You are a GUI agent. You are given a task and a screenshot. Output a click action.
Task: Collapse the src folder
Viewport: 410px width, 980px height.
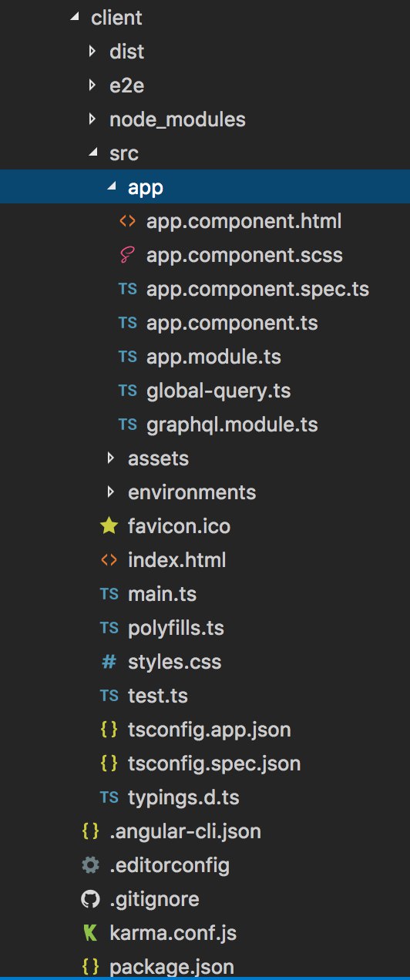[92, 154]
